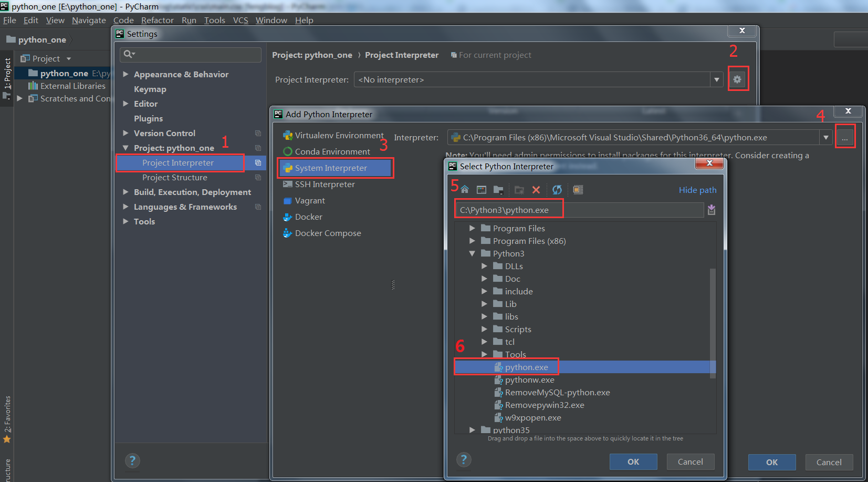Open the 1: Project tool window tab
Image resolution: width=868 pixels, height=482 pixels.
click(x=7, y=78)
